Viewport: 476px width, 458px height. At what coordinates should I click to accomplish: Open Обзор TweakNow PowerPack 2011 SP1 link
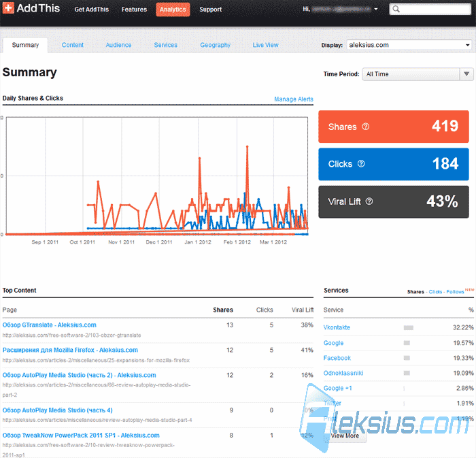point(81,436)
